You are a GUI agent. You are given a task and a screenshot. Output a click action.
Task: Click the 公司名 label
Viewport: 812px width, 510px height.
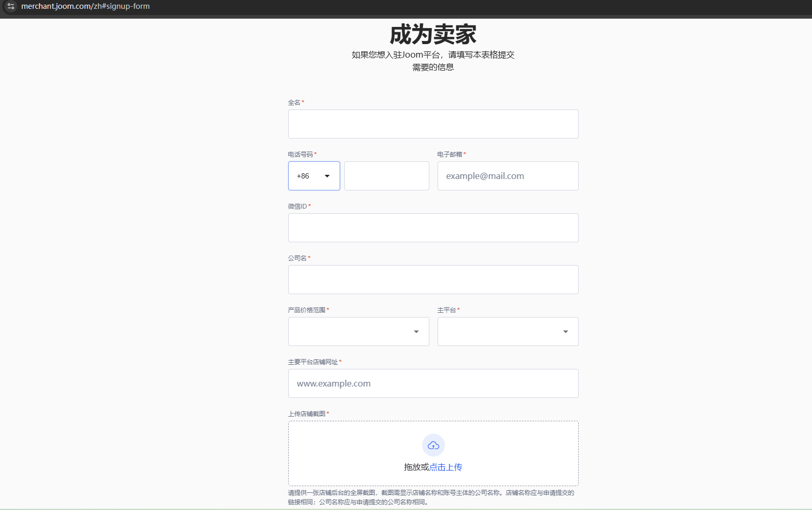[298, 258]
